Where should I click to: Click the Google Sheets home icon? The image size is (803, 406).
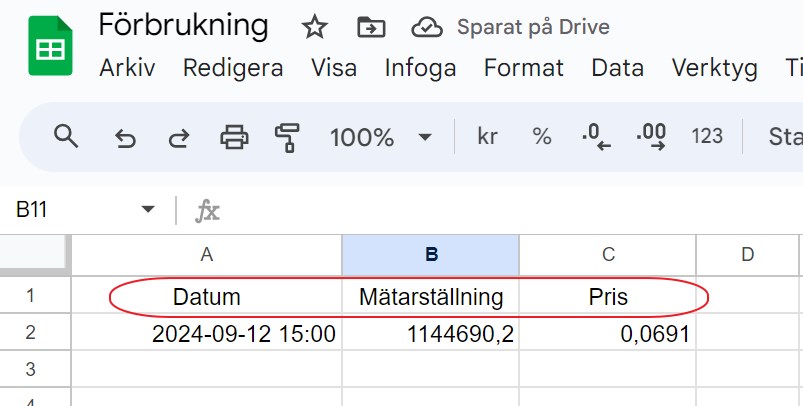click(x=47, y=47)
